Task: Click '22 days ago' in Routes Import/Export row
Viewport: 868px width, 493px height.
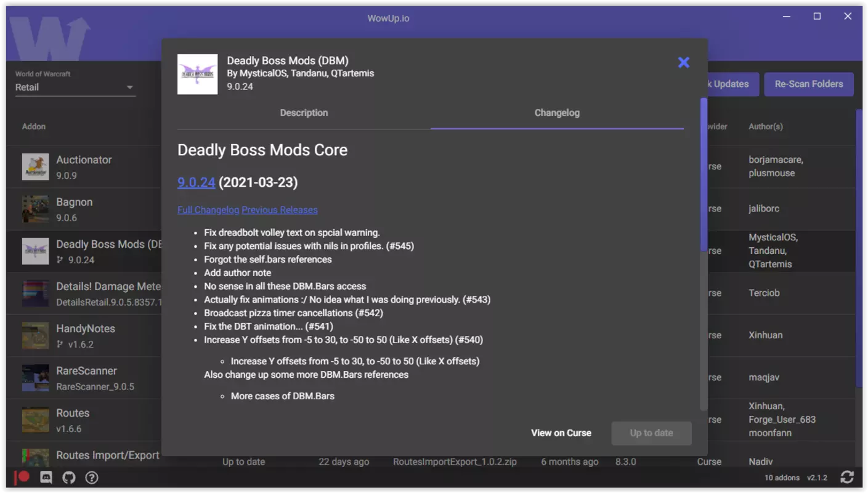Action: 344,462
